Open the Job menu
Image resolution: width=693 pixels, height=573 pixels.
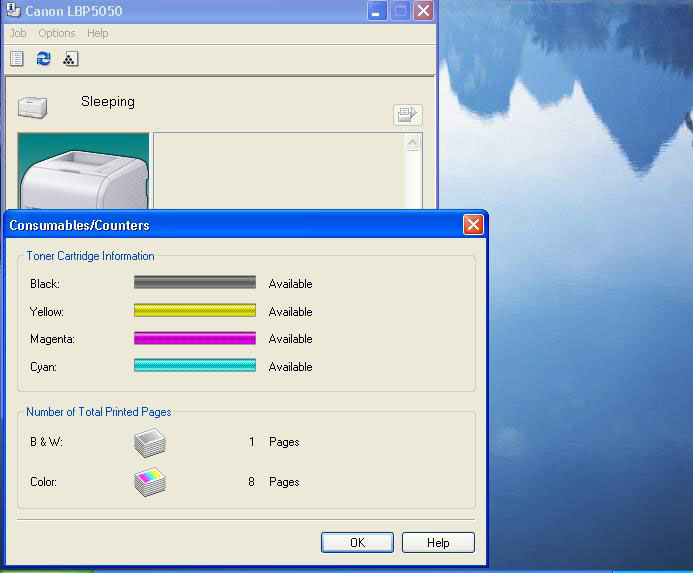click(x=18, y=33)
